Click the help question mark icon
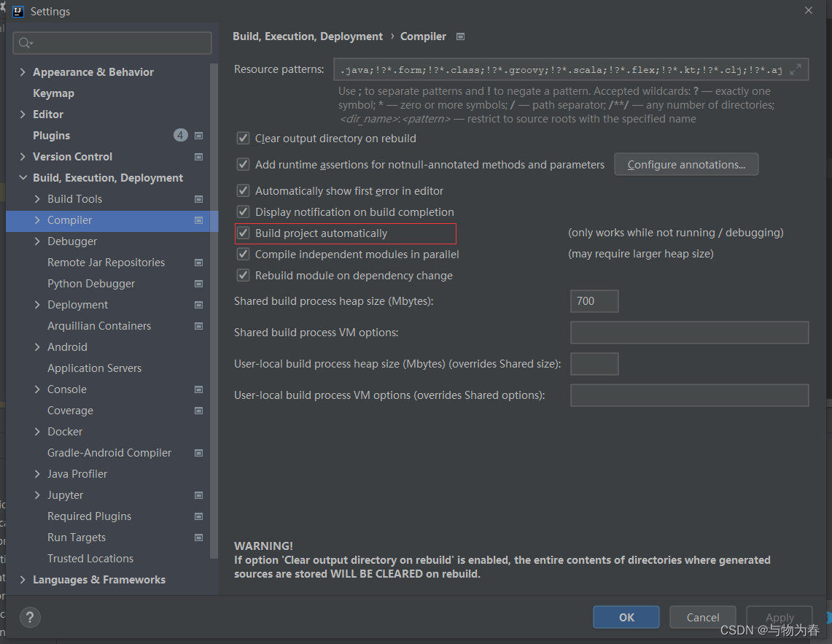 (x=29, y=617)
